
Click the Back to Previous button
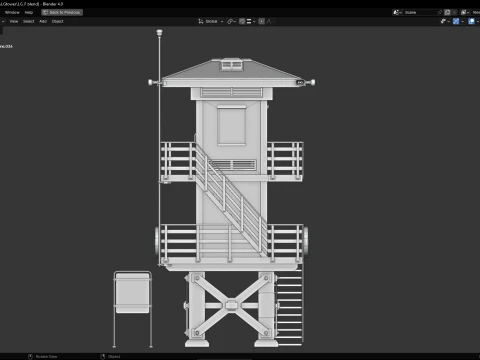point(62,12)
